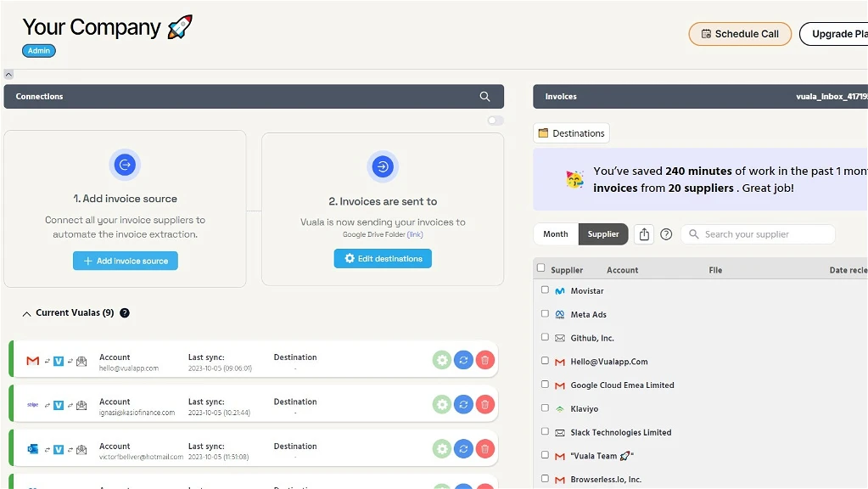Check the Google Cloud Emea Limited checkbox
Image resolution: width=868 pixels, height=489 pixels.
[545, 385]
